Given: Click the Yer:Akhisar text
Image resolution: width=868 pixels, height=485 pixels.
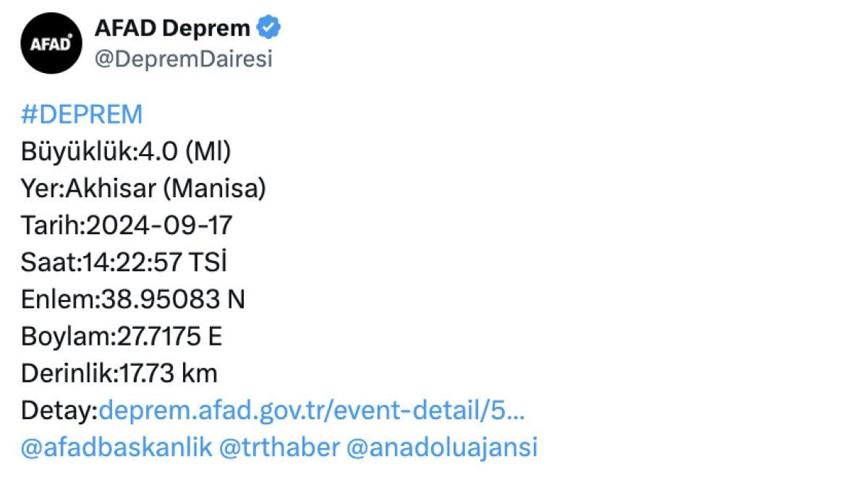Looking at the screenshot, I should click(x=88, y=189).
